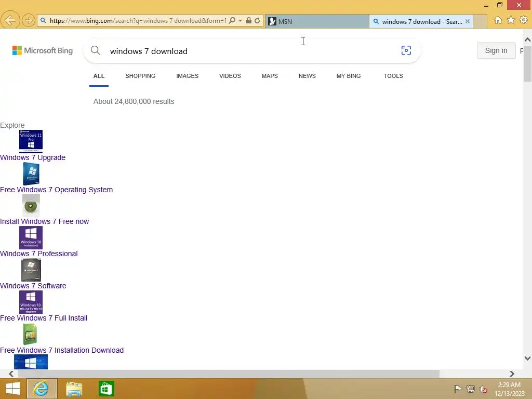Viewport: 532px width, 399px height.
Task: Click the Windows 10 upgrade purple thumbnail
Action: pos(31,302)
